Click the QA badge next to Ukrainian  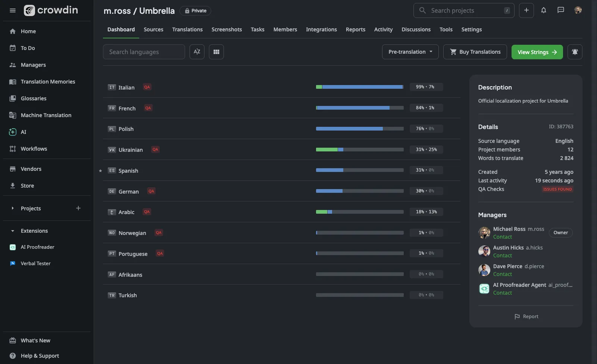click(155, 150)
